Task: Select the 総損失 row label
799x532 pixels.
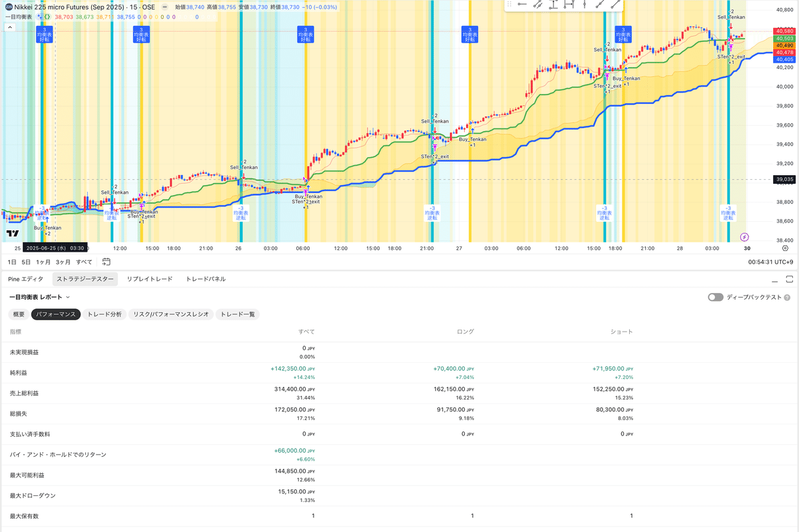Action: pyautogui.click(x=19, y=414)
